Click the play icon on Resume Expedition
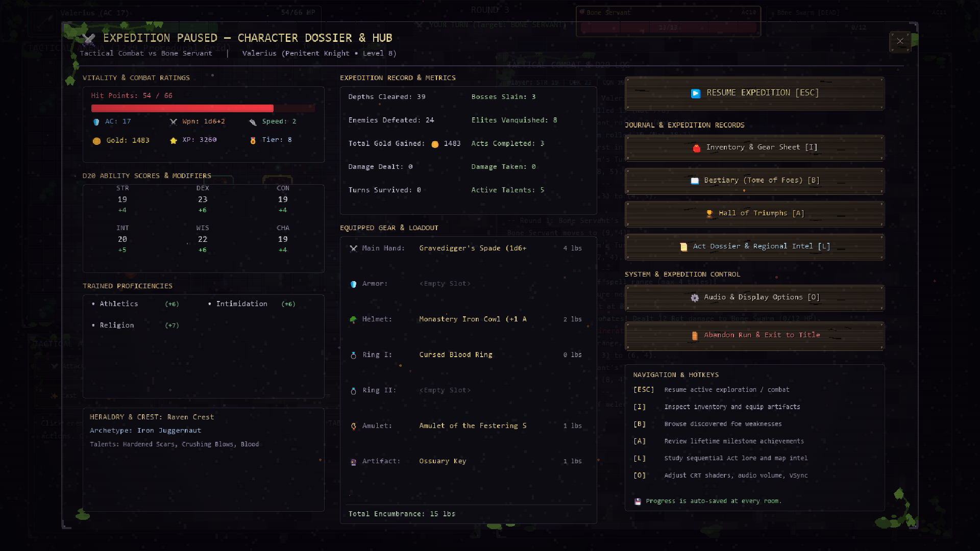Viewport: 980px width, 551px height. point(696,93)
